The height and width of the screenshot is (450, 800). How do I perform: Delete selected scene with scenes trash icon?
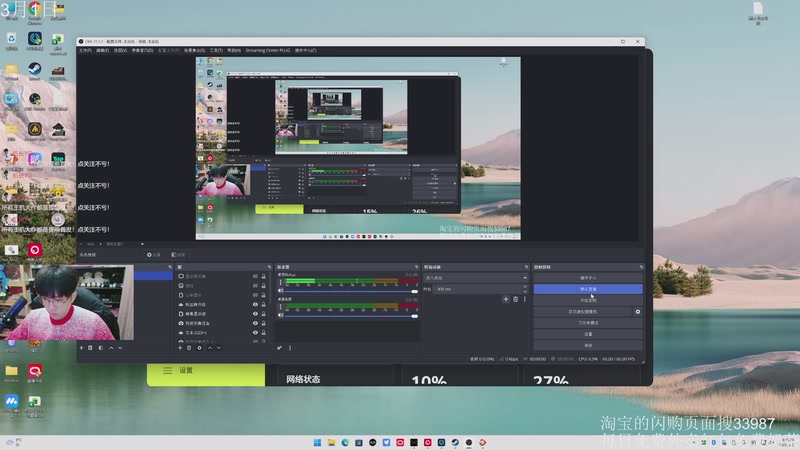(90, 348)
